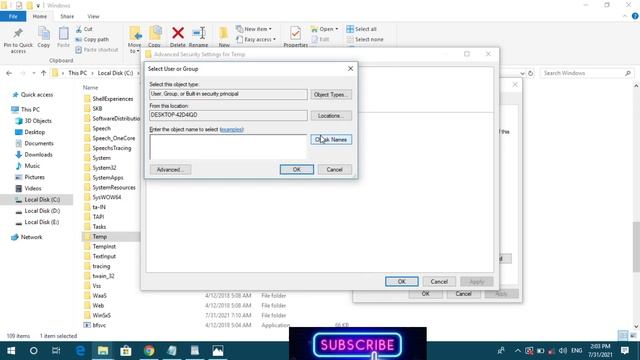
Task: Click the object name text box
Action: 228,147
